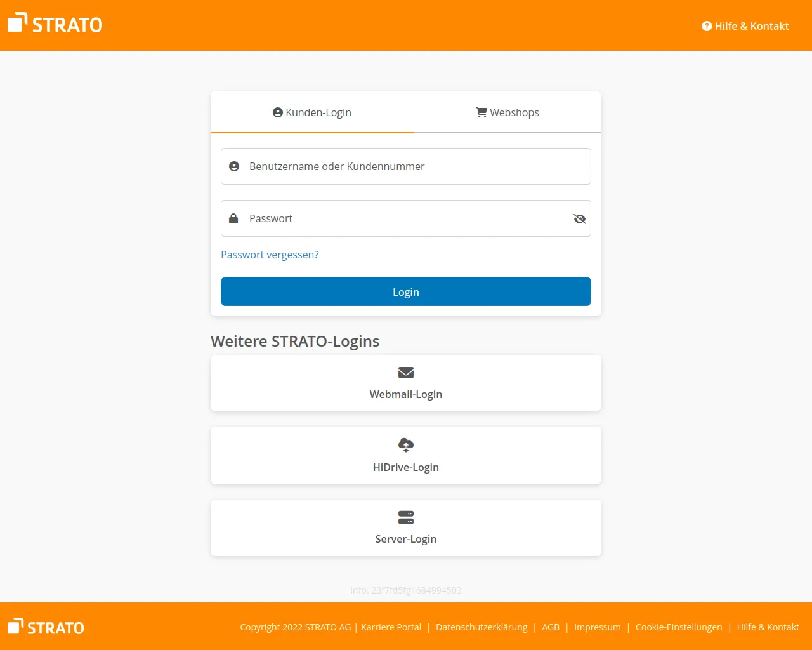This screenshot has width=812, height=650.
Task: Switch to the Webshops tab
Action: coord(507,112)
